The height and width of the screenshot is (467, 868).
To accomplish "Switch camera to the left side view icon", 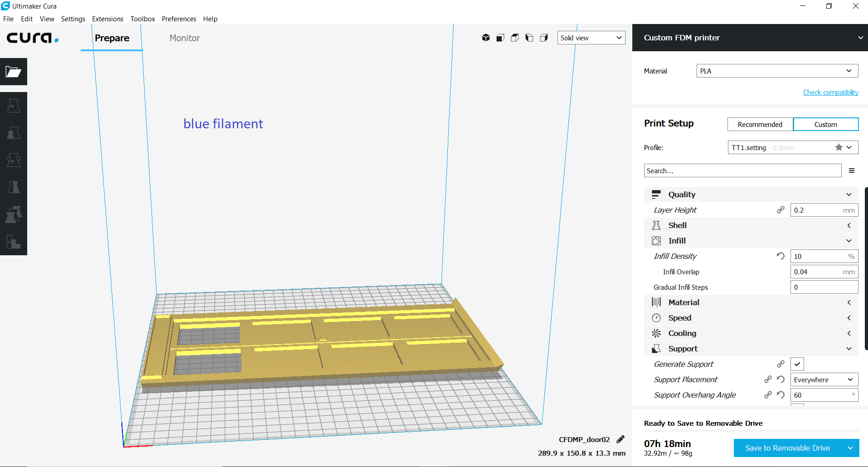I will [x=529, y=38].
